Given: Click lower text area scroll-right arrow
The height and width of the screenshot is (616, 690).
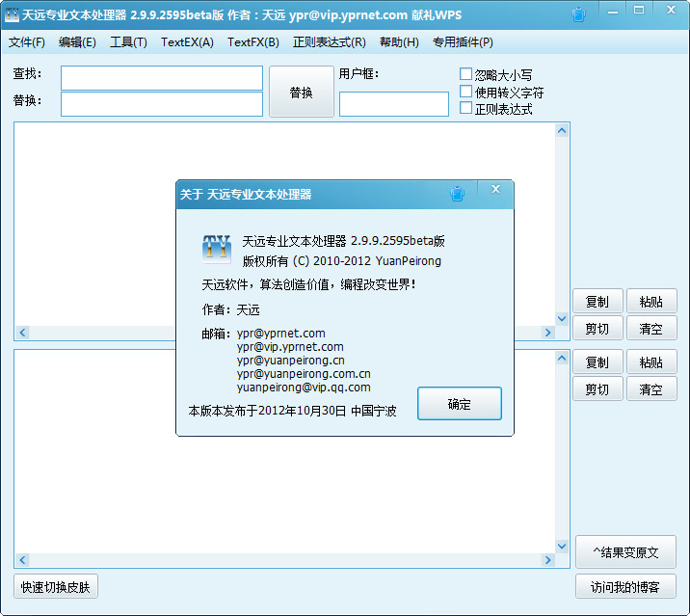Looking at the screenshot, I should click(548, 560).
